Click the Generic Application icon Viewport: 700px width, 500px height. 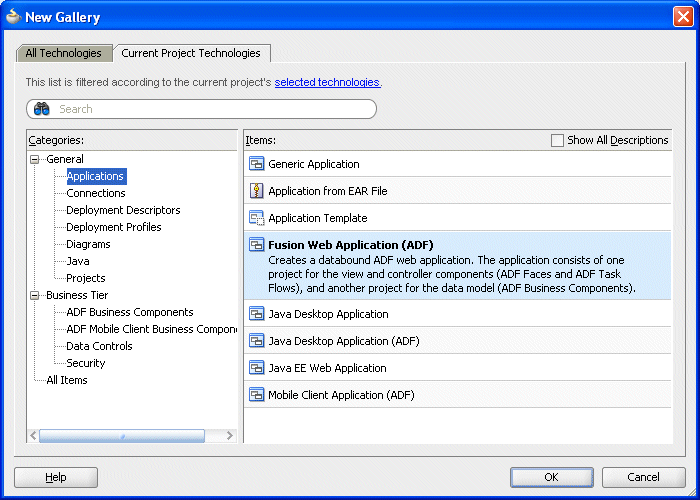coord(257,164)
